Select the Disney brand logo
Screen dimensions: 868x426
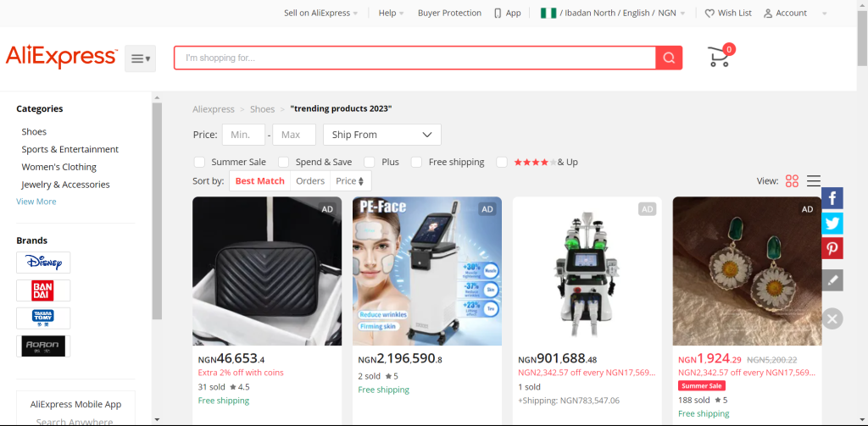coord(43,263)
